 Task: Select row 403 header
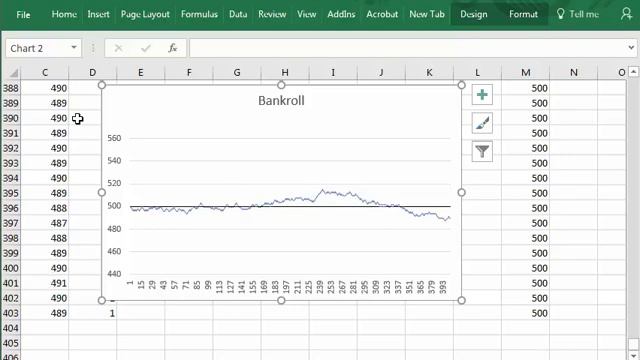coord(11,313)
